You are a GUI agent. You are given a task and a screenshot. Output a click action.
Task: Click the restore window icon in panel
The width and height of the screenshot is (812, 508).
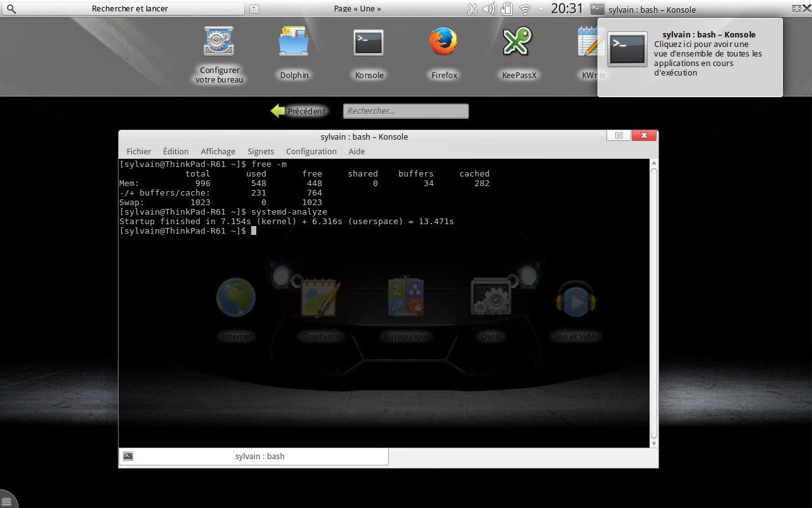[797, 8]
